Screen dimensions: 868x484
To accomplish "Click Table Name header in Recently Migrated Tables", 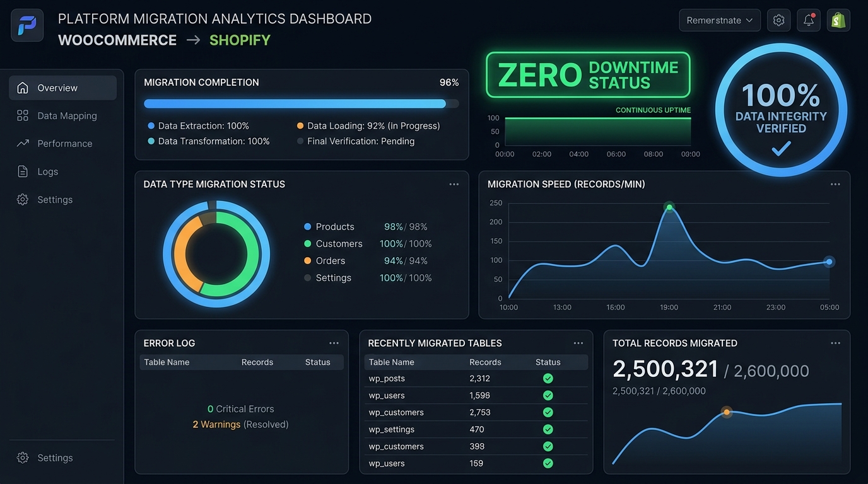I will (x=392, y=362).
